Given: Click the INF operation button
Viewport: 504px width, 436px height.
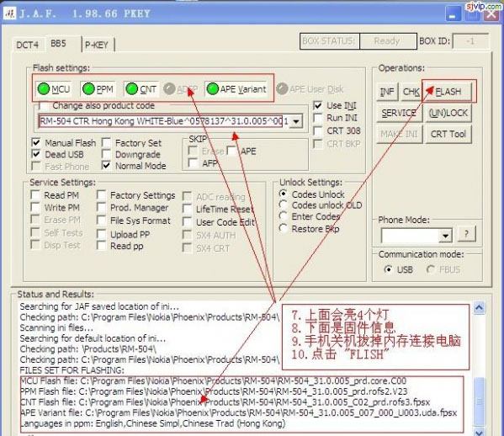Looking at the screenshot, I should pos(387,92).
